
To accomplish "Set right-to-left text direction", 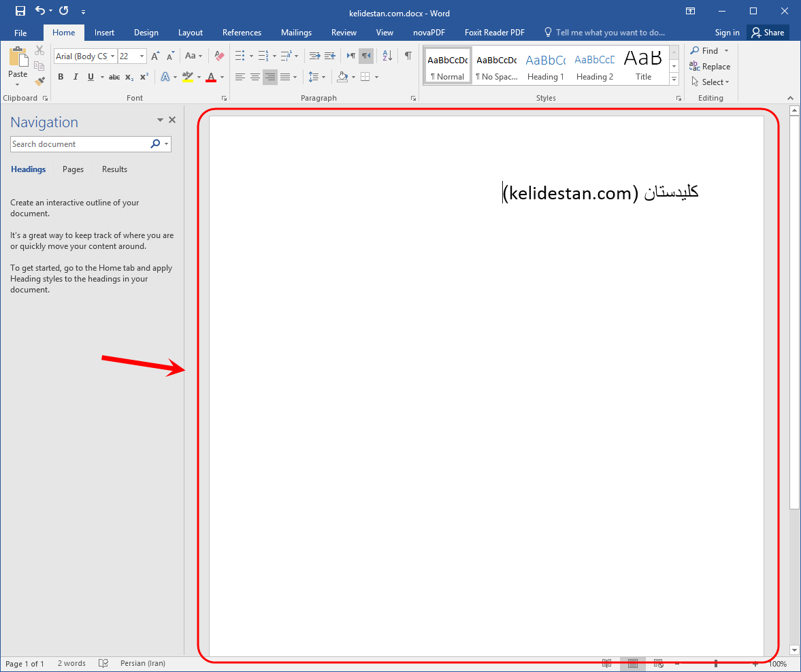I will point(365,56).
